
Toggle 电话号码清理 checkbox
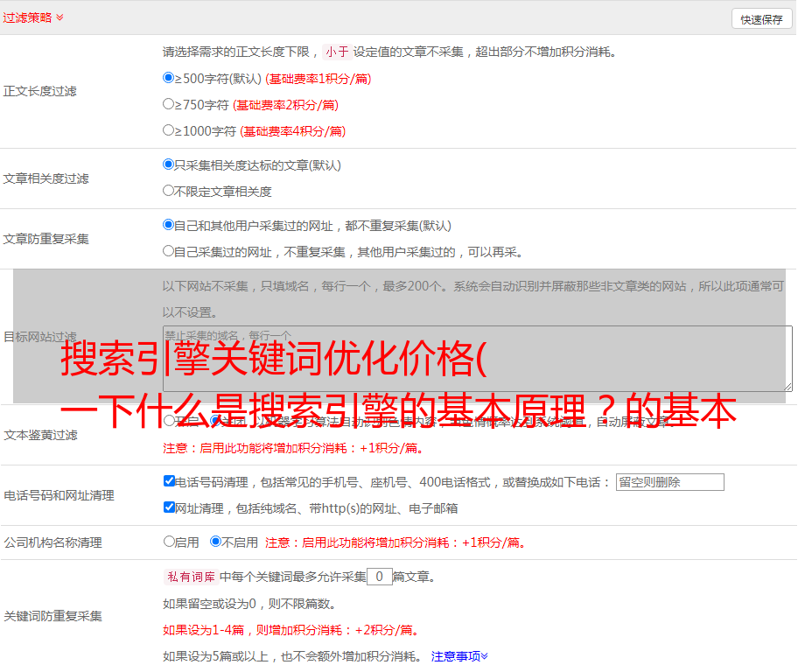[x=170, y=481]
